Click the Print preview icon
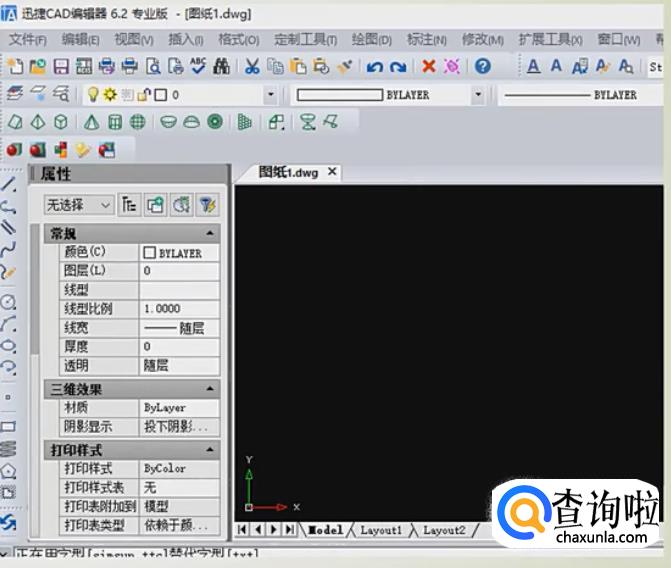 pyautogui.click(x=153, y=66)
